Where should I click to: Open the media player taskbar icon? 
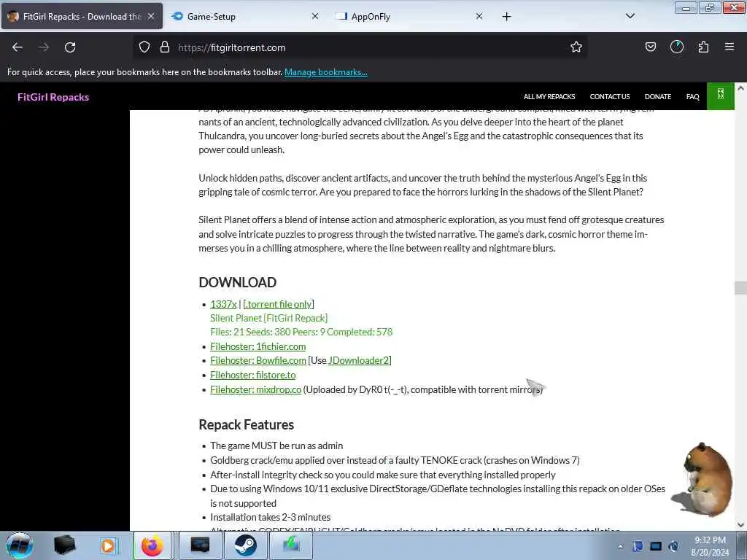click(108, 545)
